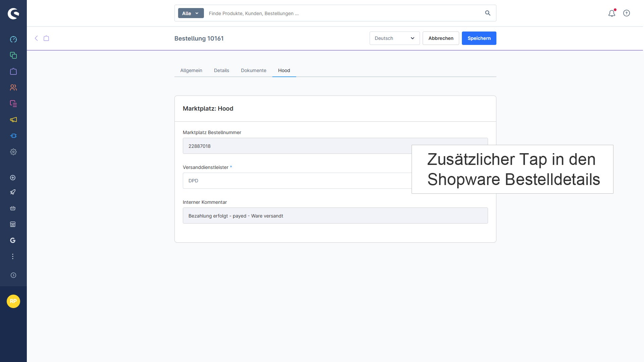
Task: Open the Marketing megaphone icon
Action: [13, 120]
